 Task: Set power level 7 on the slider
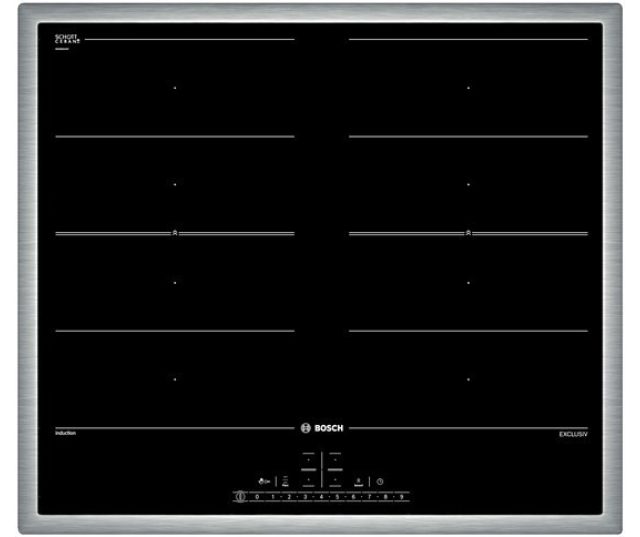tap(369, 497)
